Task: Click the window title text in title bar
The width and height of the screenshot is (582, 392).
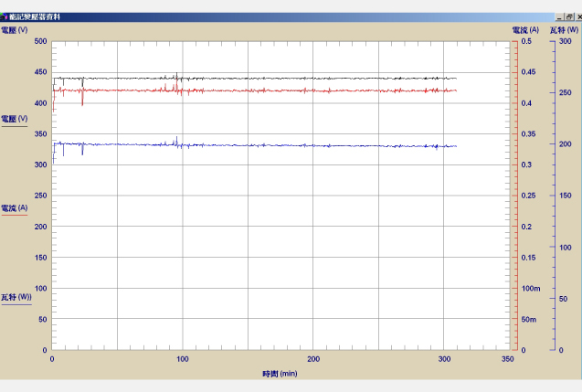Action: pos(35,16)
